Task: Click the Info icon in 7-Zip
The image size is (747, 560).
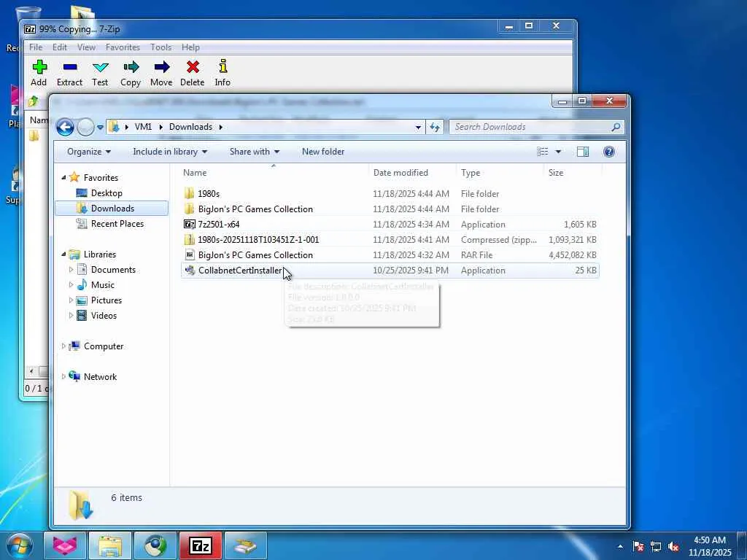Action: (222, 66)
